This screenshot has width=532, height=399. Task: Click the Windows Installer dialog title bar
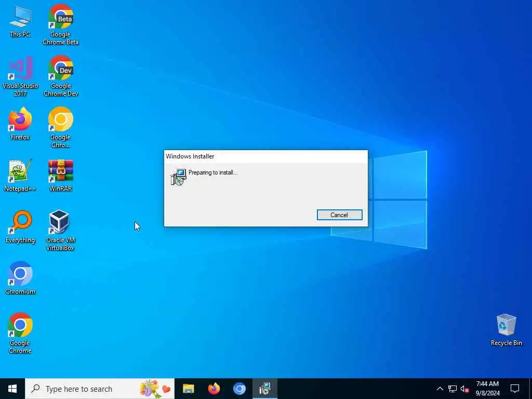click(x=265, y=156)
